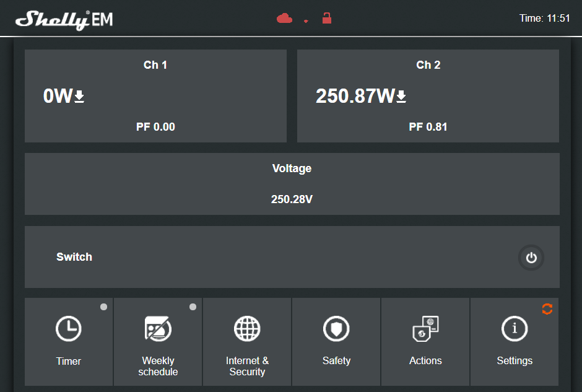Click the Voltage reading panel
This screenshot has height=392, width=582.
point(292,184)
